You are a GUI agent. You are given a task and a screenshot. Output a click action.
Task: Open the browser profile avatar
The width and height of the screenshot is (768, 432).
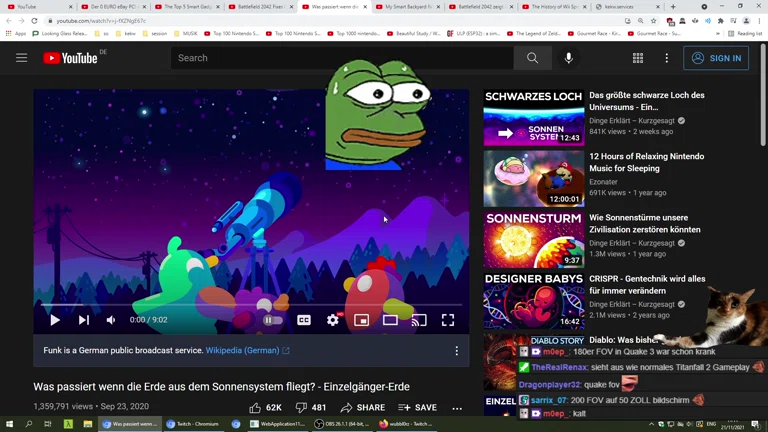(x=746, y=21)
